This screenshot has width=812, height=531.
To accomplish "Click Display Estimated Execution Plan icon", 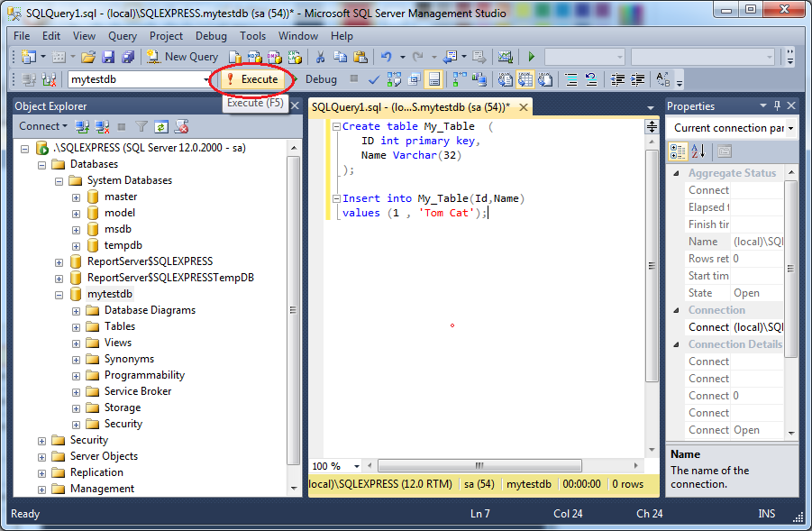I will click(x=394, y=79).
